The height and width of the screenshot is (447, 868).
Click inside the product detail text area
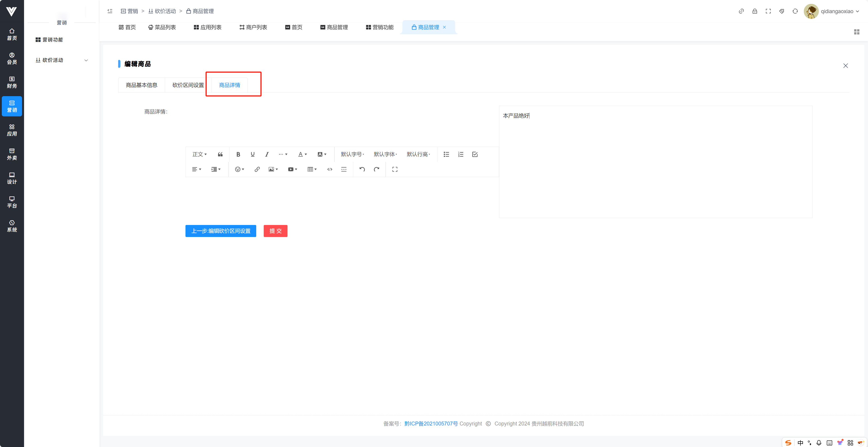pyautogui.click(x=655, y=162)
